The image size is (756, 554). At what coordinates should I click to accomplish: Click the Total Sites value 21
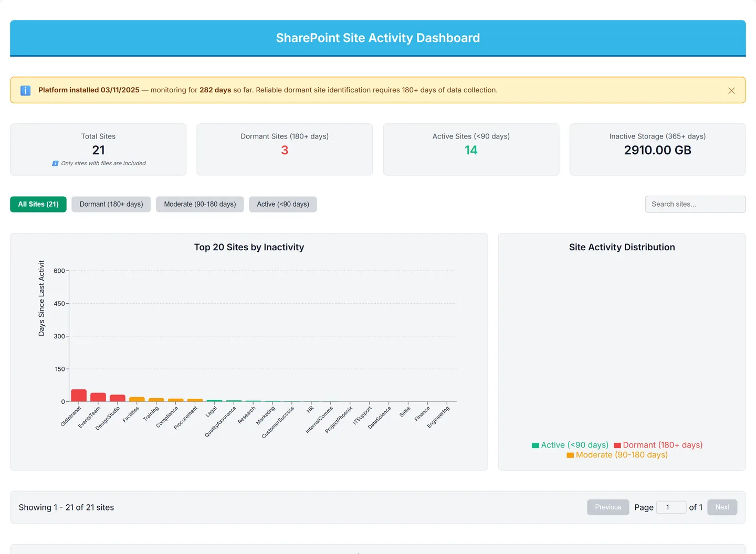pyautogui.click(x=99, y=150)
